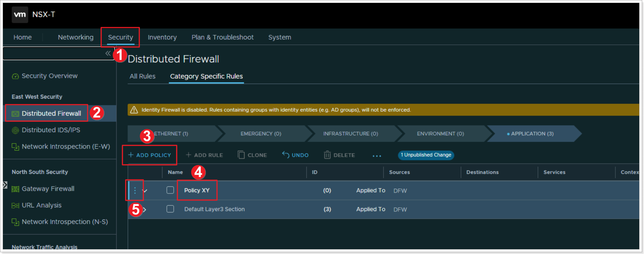Go to the Home tab
The height and width of the screenshot is (254, 644).
pos(23,37)
